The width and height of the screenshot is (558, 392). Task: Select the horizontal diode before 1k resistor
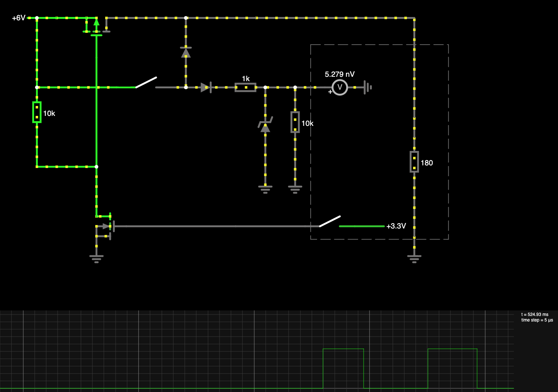(x=205, y=87)
